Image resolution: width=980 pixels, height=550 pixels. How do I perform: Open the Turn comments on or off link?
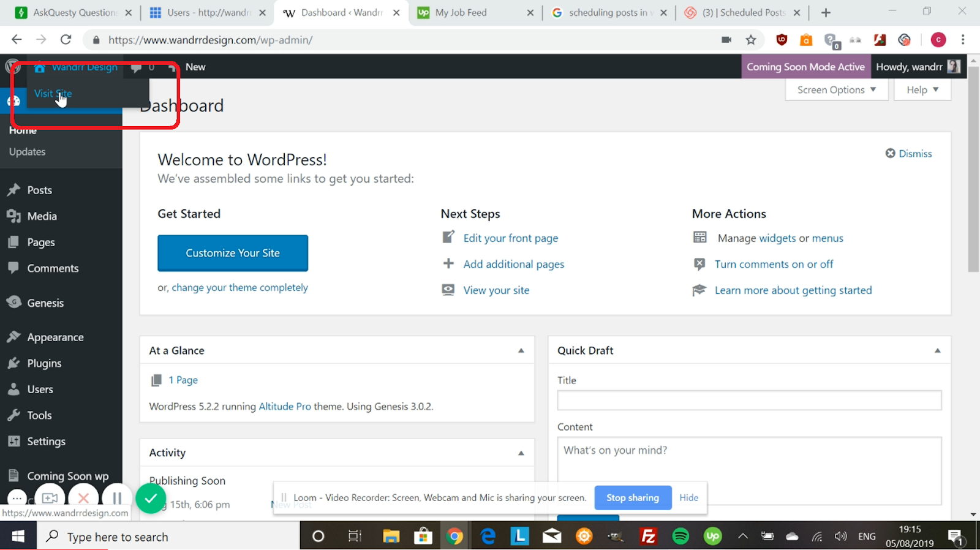(774, 264)
